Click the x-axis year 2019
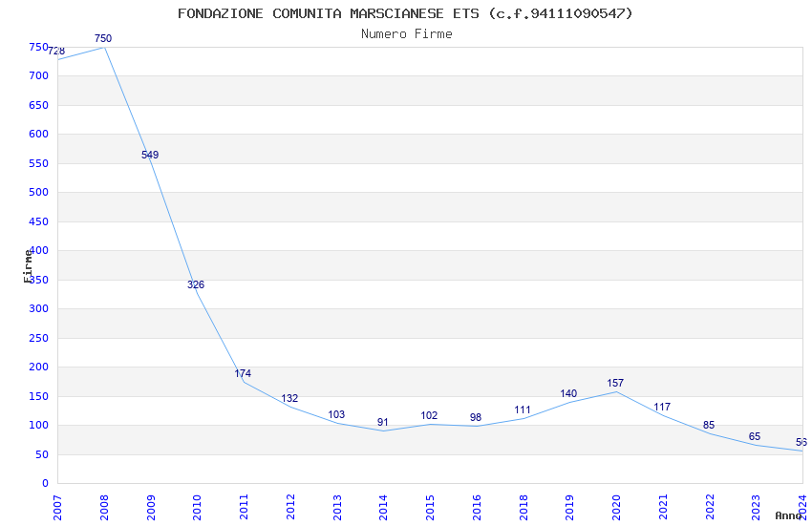The image size is (812, 525). click(x=569, y=508)
